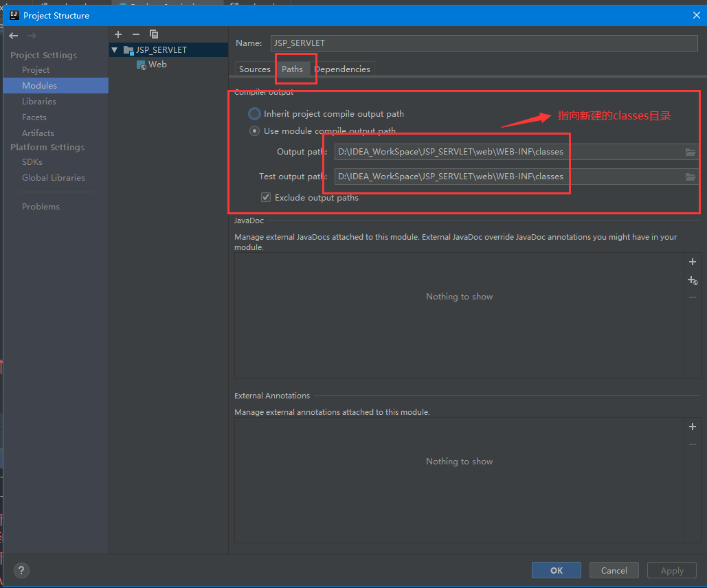
Task: Collapse the JSP_SERVLET module node
Action: pyautogui.click(x=114, y=49)
